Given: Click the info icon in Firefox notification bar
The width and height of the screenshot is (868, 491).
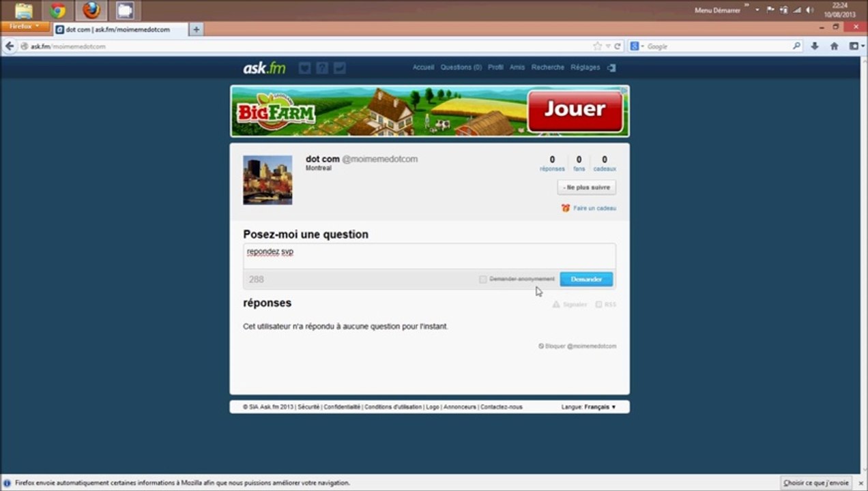Looking at the screenshot, I should (x=8, y=482).
